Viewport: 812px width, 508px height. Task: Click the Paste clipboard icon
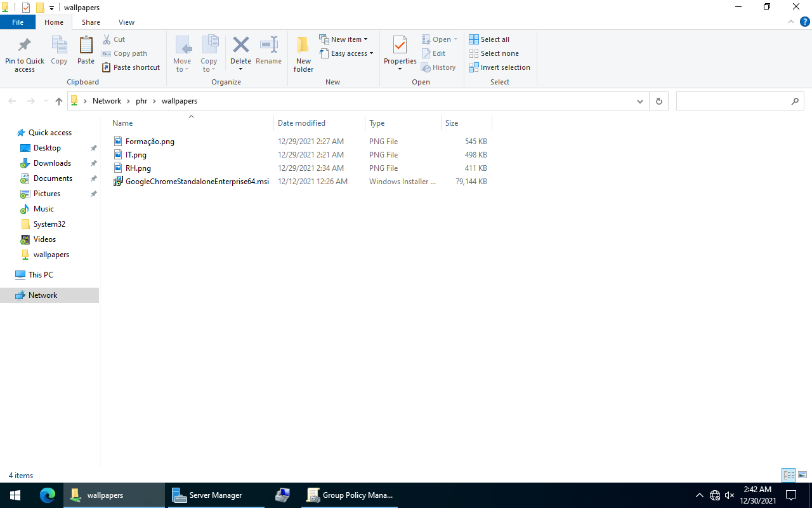86,46
